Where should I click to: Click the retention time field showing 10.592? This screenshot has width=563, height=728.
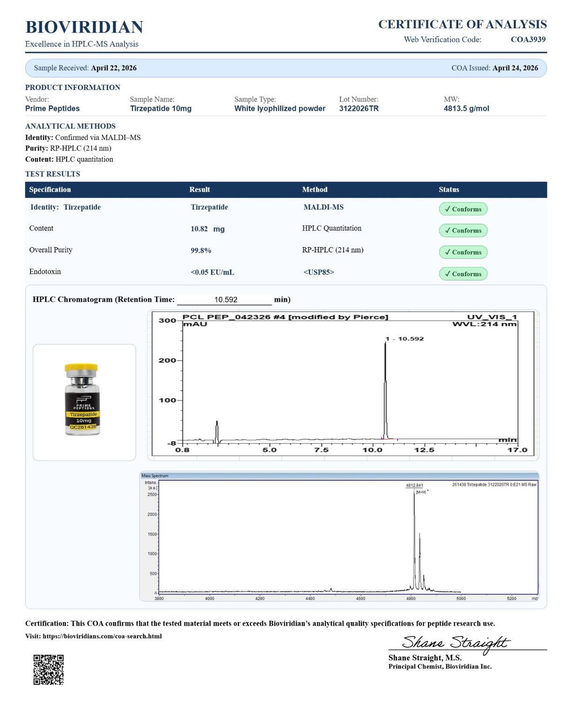225,300
